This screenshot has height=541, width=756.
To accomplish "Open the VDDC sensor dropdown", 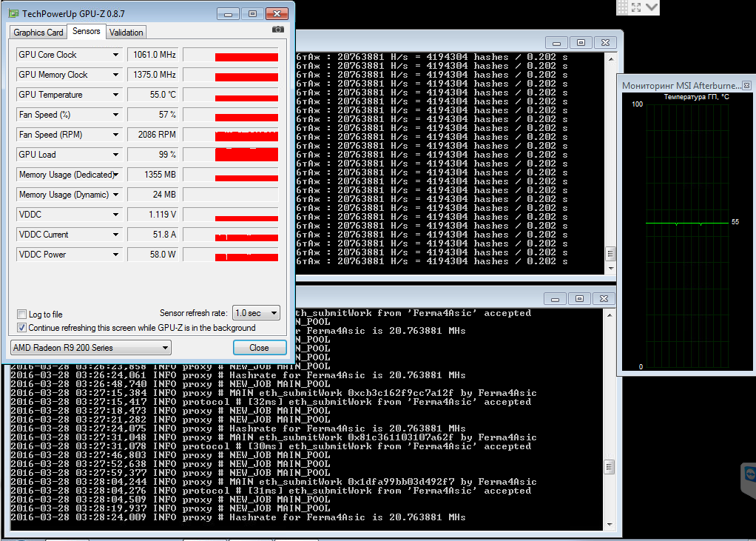I will coord(115,215).
